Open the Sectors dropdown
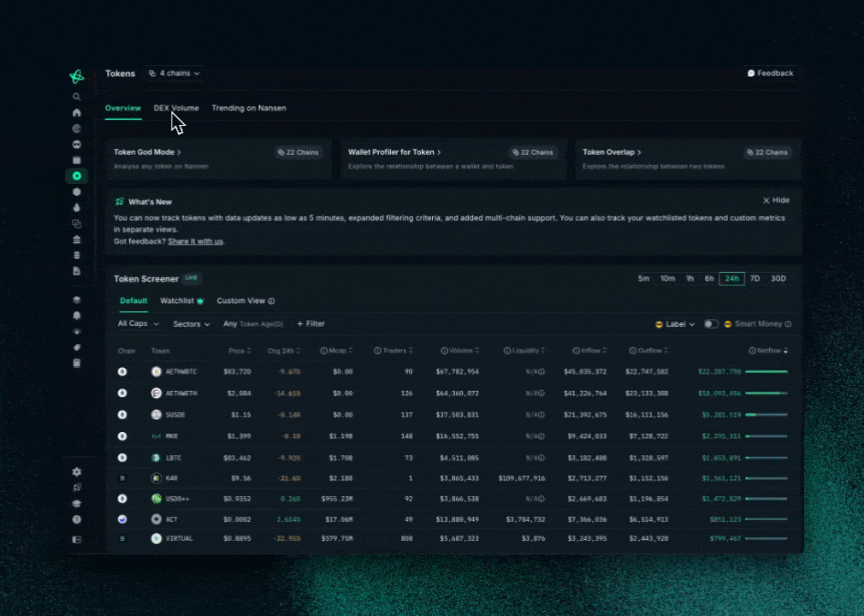864x616 pixels. 191,324
